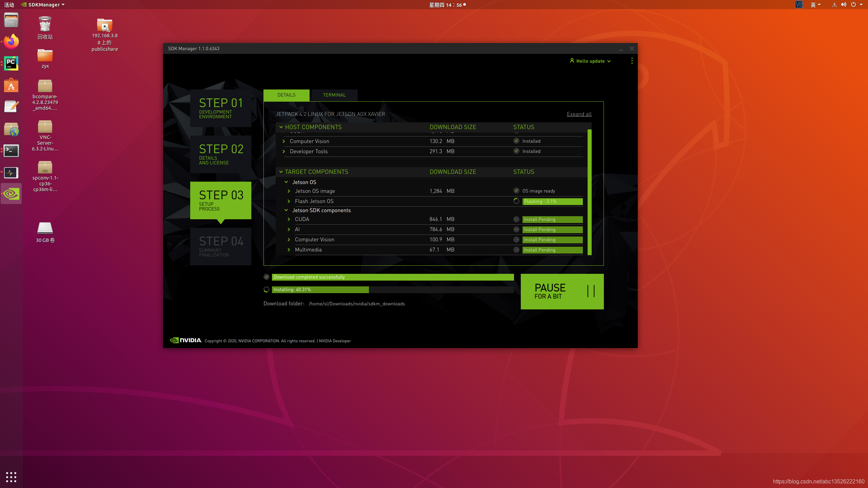Expand Flash Jetson OS row
This screenshot has width=868, height=488.
pos(289,201)
